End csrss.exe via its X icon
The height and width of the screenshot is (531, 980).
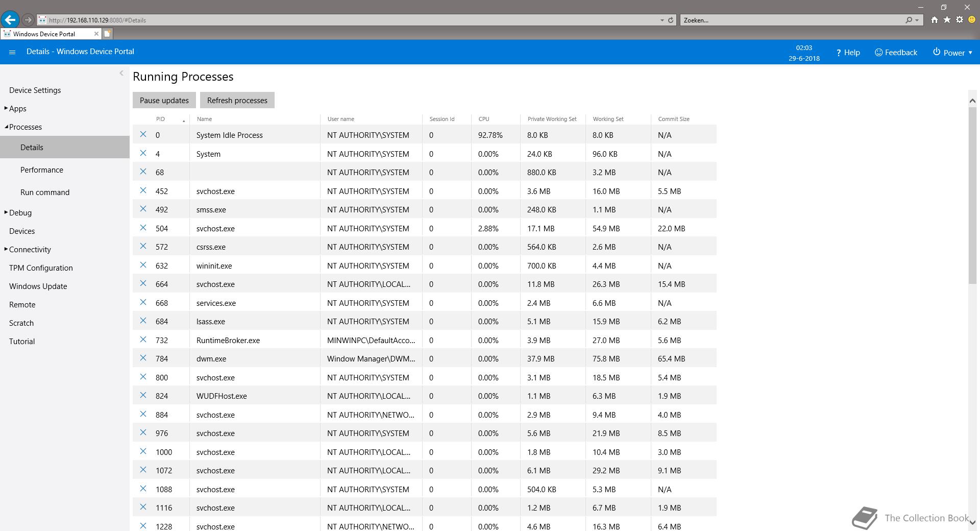point(143,246)
